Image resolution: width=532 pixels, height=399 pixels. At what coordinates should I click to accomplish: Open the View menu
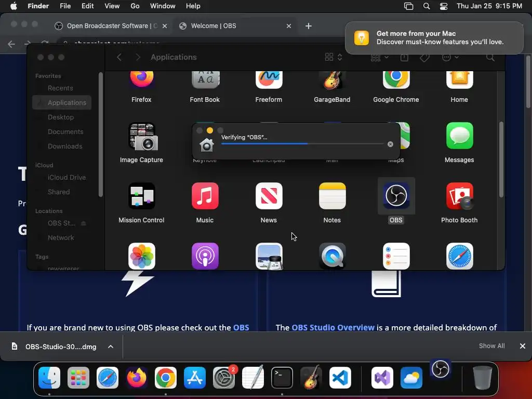click(112, 6)
